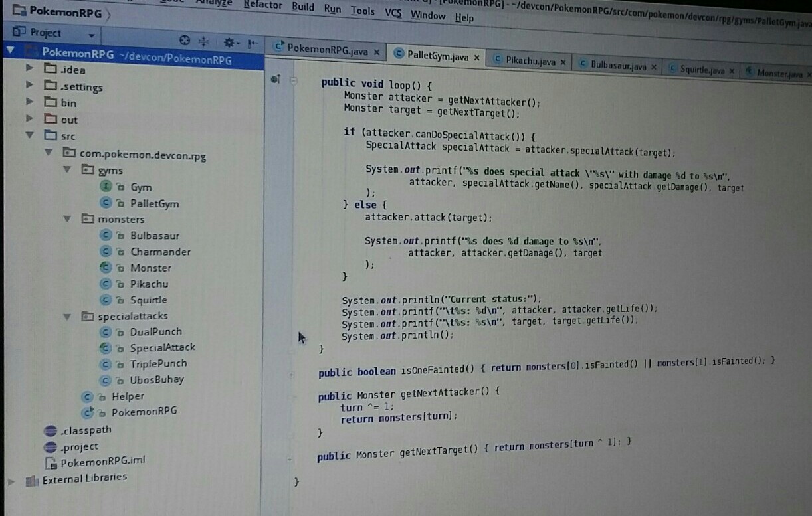This screenshot has height=516, width=812.
Task: Select the Gym interface icon
Action: [106, 187]
